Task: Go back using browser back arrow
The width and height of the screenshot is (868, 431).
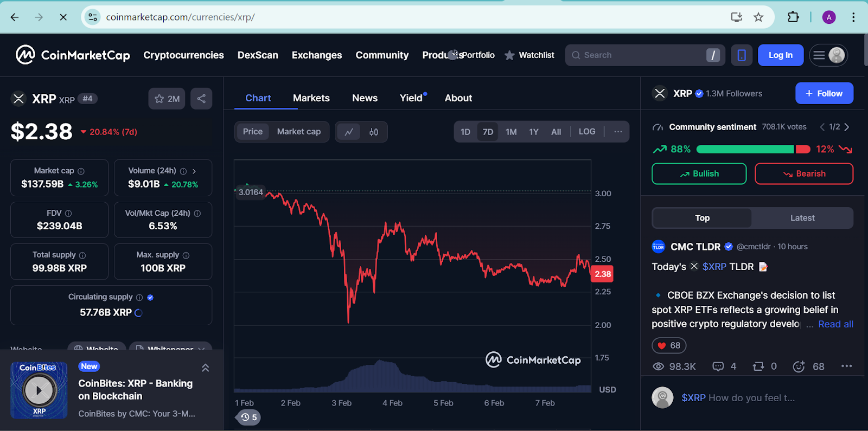Action: point(15,17)
